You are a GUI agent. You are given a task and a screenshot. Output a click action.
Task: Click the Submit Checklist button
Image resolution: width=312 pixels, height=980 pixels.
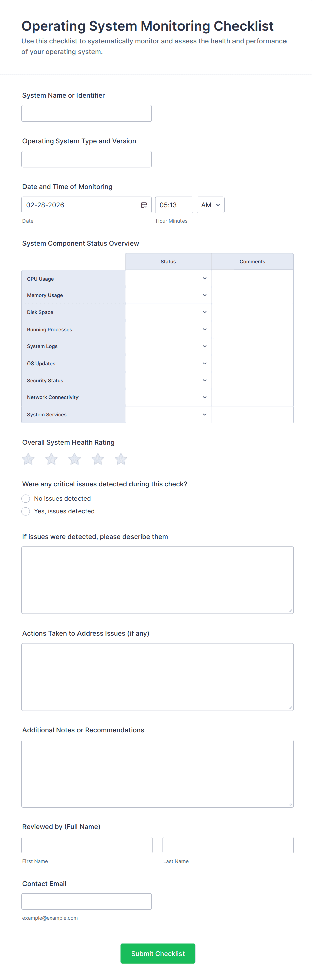pyautogui.click(x=158, y=953)
